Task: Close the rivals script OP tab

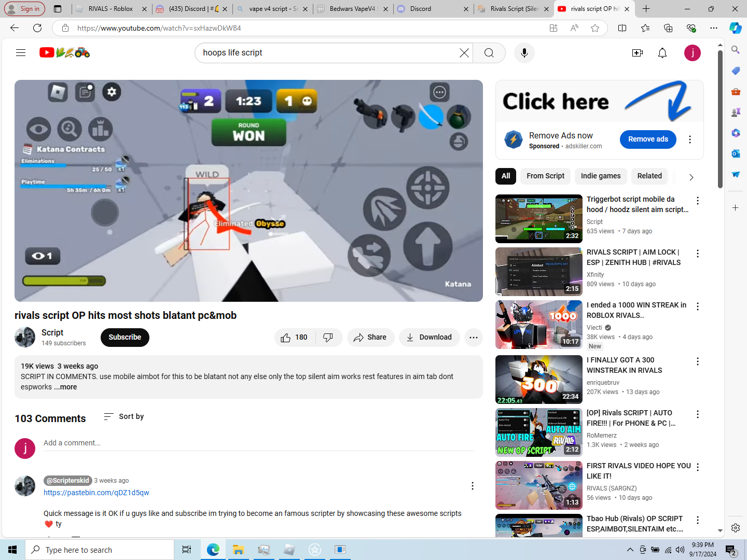Action: [x=627, y=9]
